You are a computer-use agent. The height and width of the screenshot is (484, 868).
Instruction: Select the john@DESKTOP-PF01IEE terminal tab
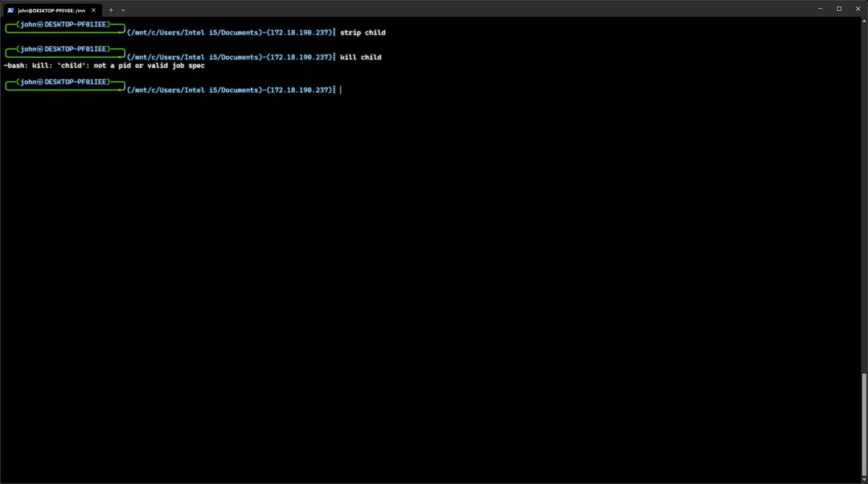tap(51, 10)
